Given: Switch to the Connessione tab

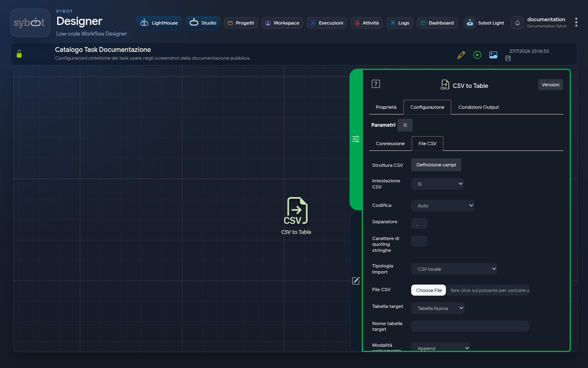Looking at the screenshot, I should tap(390, 144).
